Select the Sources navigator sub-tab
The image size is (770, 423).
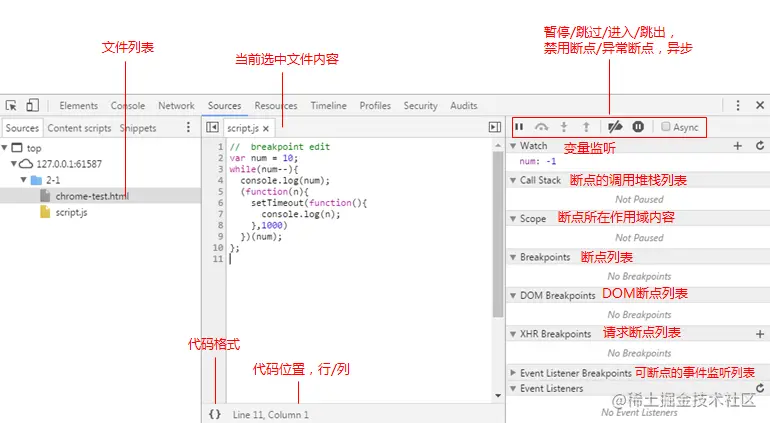point(22,128)
